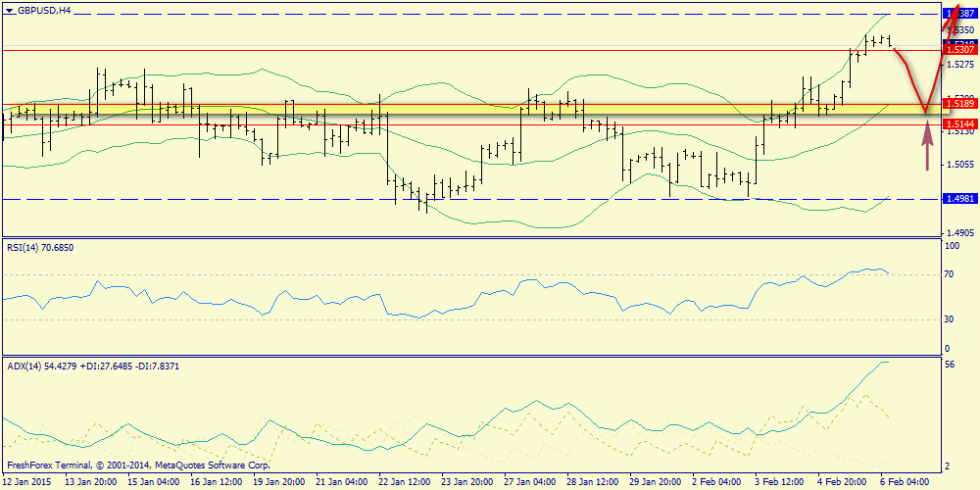Select the blue 1.5387 price label at top
This screenshot has width=980, height=490.
(x=958, y=14)
